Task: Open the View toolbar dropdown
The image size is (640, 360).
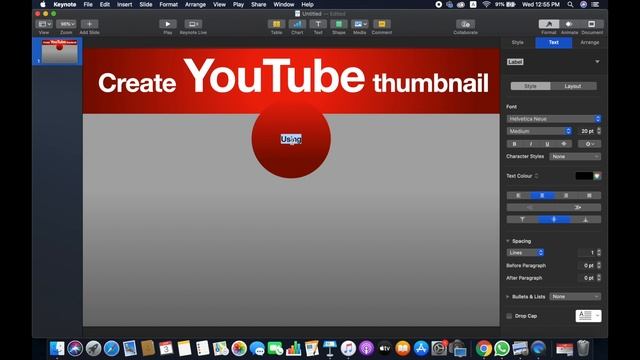Action: 44,24
